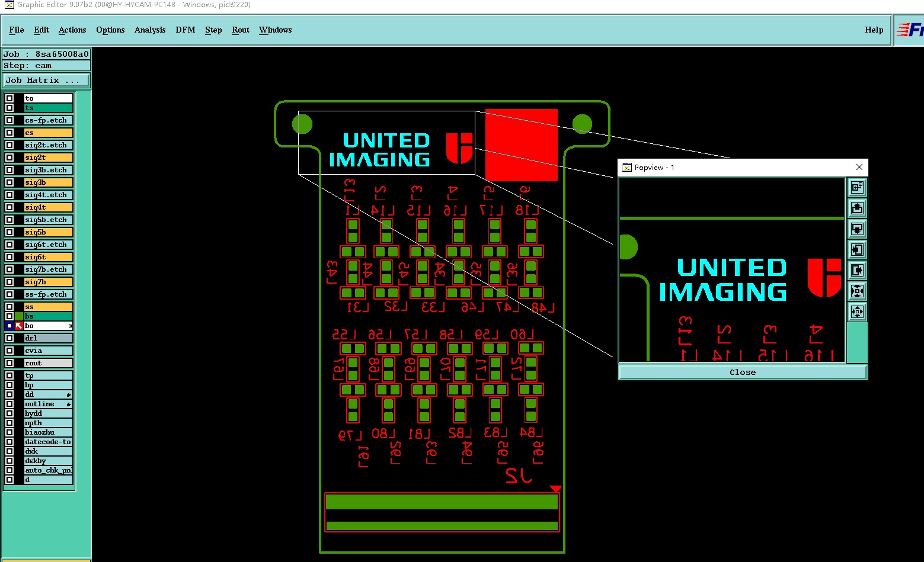This screenshot has width=924, height=562.
Task: Click the X on Popview title bar
Action: pos(859,168)
